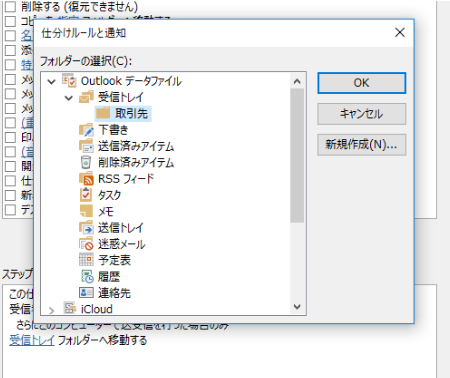The height and width of the screenshot is (378, 450).
Task: Select the 予定表 folder
Action: 114,260
